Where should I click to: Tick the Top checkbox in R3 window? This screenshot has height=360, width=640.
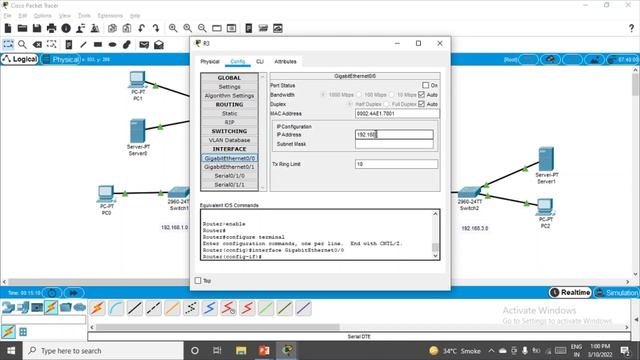point(198,280)
